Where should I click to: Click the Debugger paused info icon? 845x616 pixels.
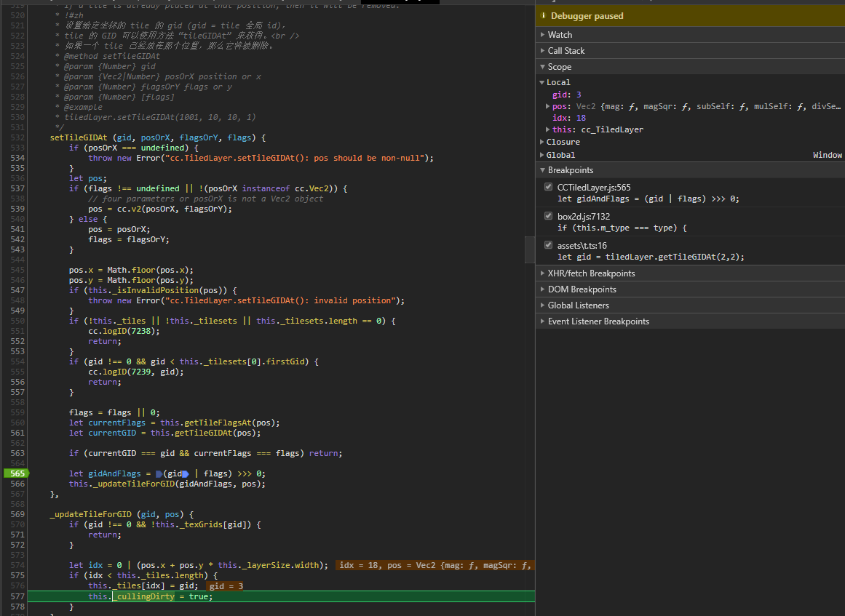(x=543, y=16)
